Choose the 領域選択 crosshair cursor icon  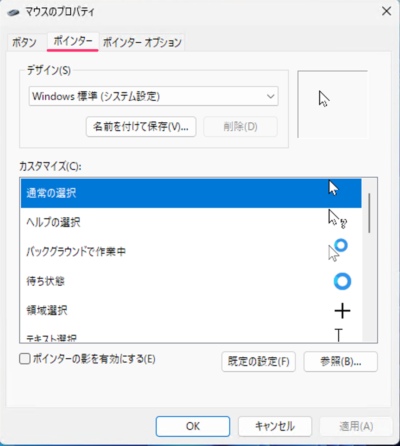pos(342,311)
